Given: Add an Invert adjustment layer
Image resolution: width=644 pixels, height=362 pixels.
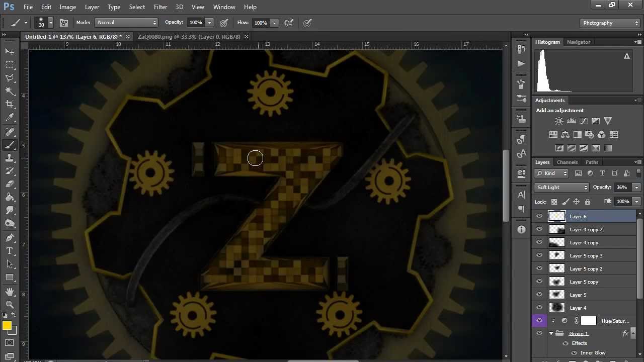Looking at the screenshot, I should coord(559,148).
